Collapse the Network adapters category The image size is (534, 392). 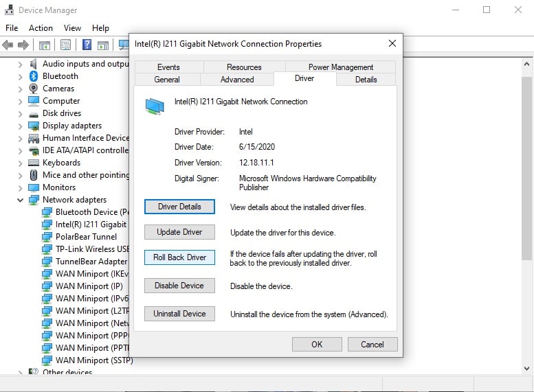coord(20,200)
